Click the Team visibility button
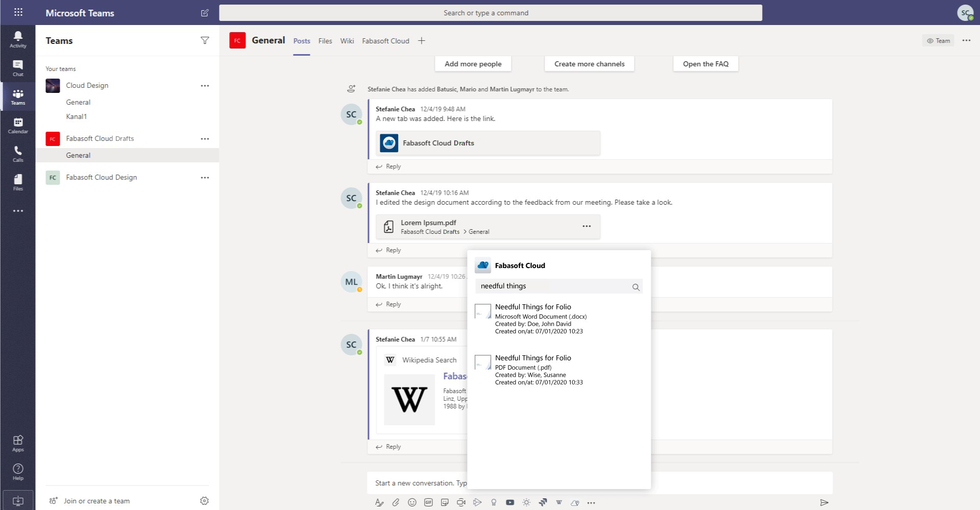The height and width of the screenshot is (510, 980). pyautogui.click(x=938, y=41)
